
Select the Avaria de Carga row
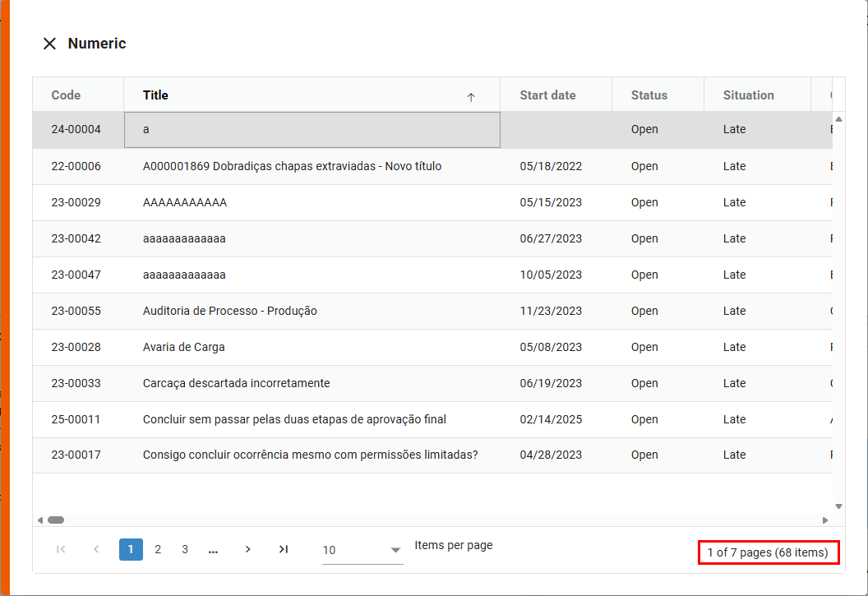183,347
